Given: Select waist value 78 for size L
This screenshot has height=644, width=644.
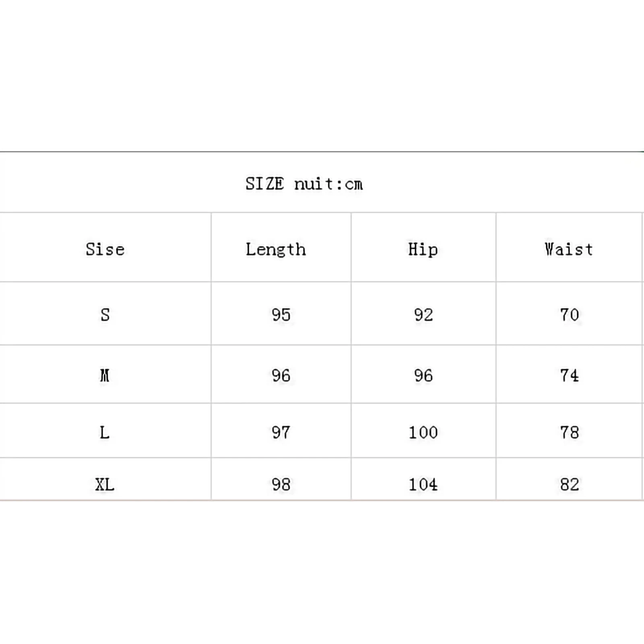Looking at the screenshot, I should point(570,433).
